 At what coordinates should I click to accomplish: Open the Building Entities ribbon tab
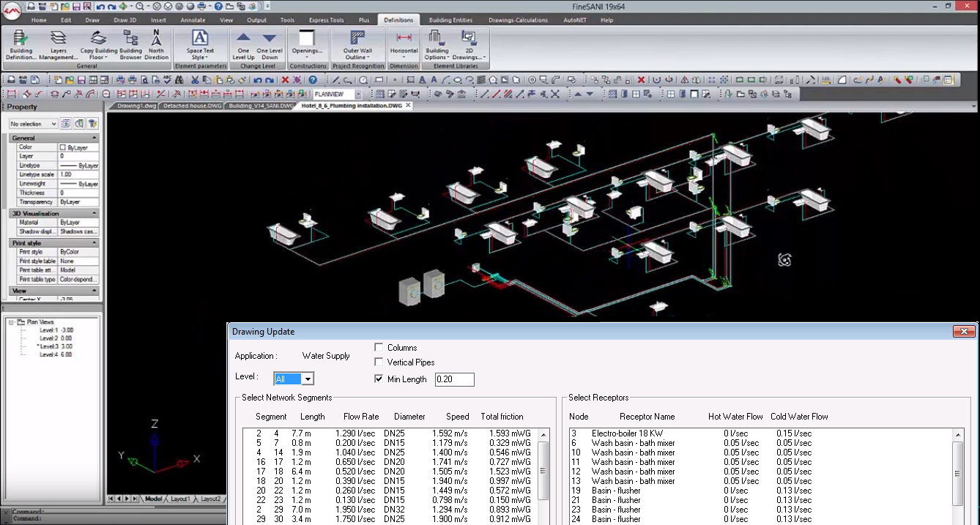point(450,20)
